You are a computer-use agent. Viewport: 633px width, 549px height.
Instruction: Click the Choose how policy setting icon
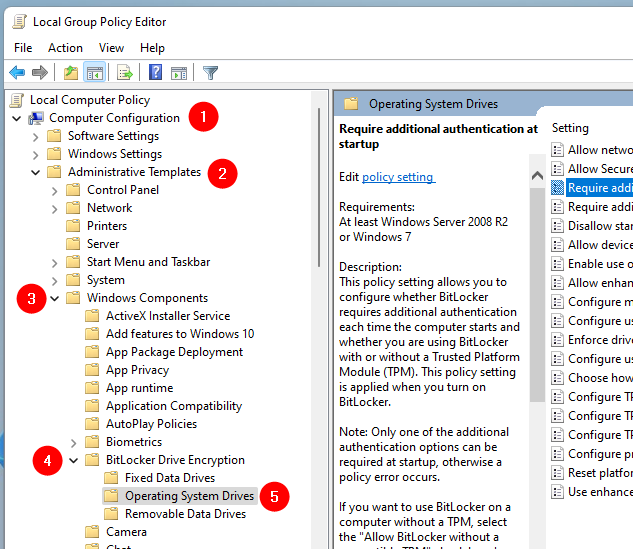click(557, 378)
